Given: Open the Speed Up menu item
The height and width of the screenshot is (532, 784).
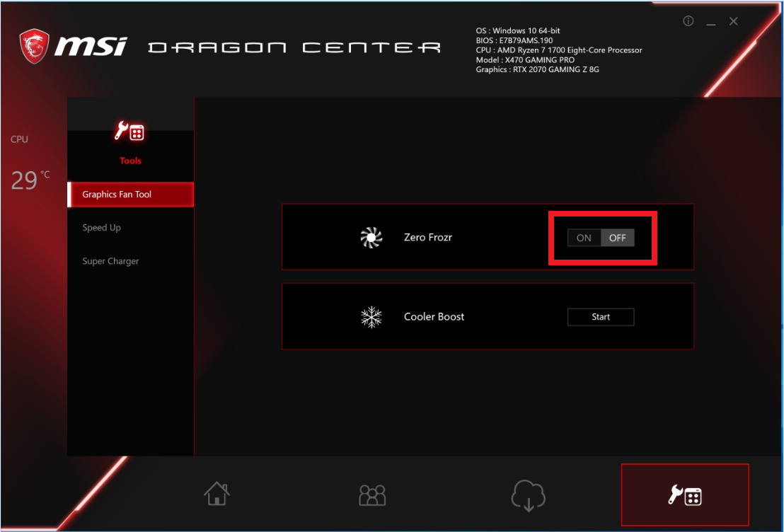Looking at the screenshot, I should [x=101, y=228].
